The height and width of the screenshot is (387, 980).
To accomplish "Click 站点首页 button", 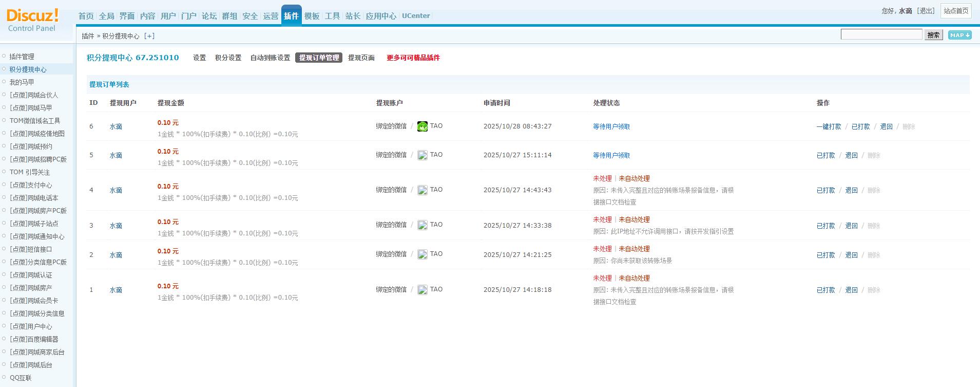I will [955, 11].
